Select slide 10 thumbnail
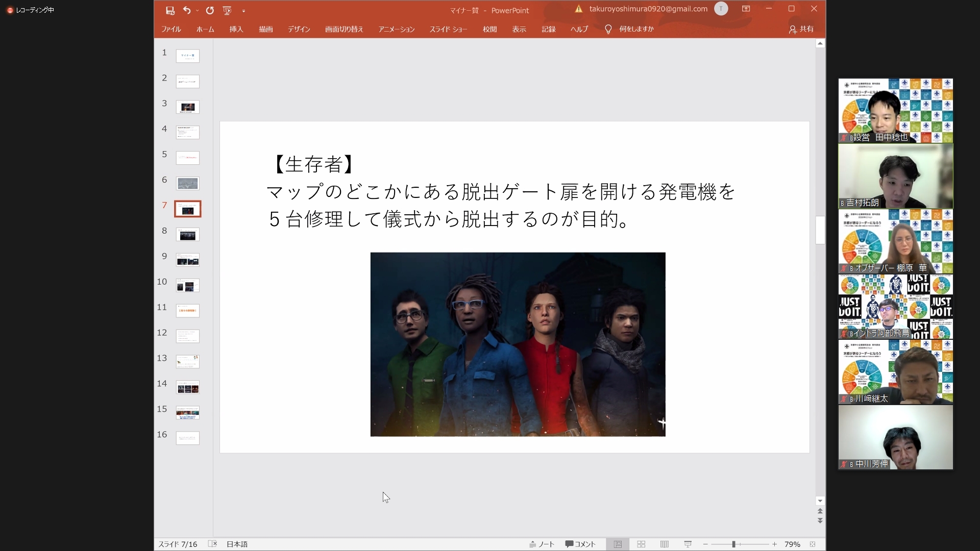Viewport: 980px width, 551px height. [x=188, y=285]
